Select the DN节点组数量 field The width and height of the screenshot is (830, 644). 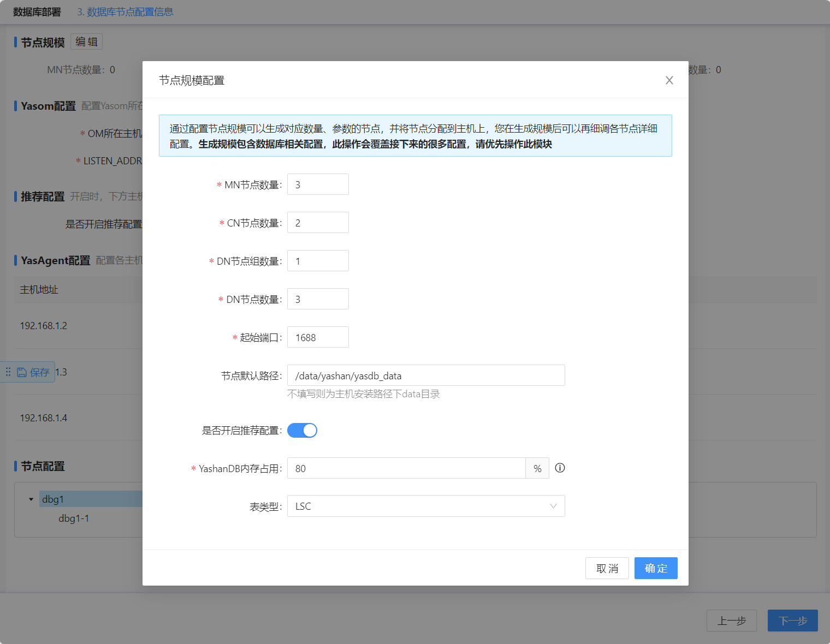click(x=318, y=261)
